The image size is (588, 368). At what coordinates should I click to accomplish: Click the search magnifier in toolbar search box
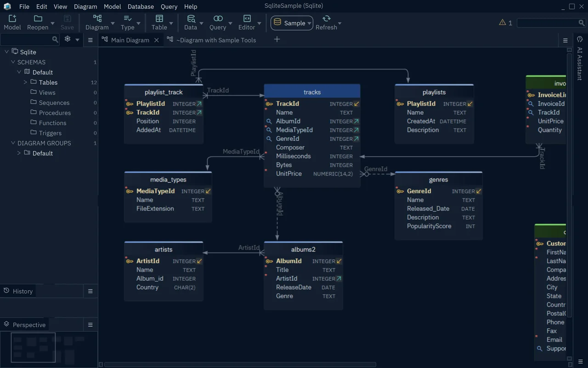582,23
